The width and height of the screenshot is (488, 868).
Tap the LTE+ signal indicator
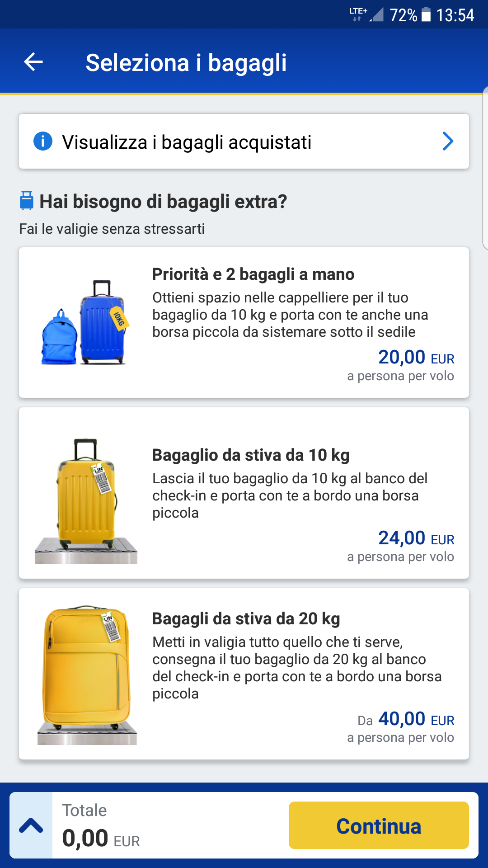pos(358,14)
